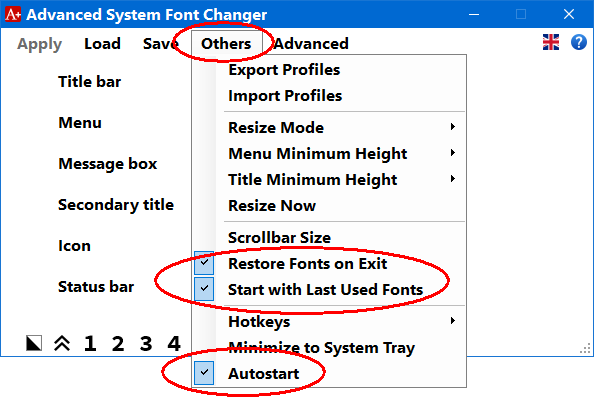Image resolution: width=594 pixels, height=398 pixels.
Task: Choose Import Profiles
Action: [x=329, y=96]
